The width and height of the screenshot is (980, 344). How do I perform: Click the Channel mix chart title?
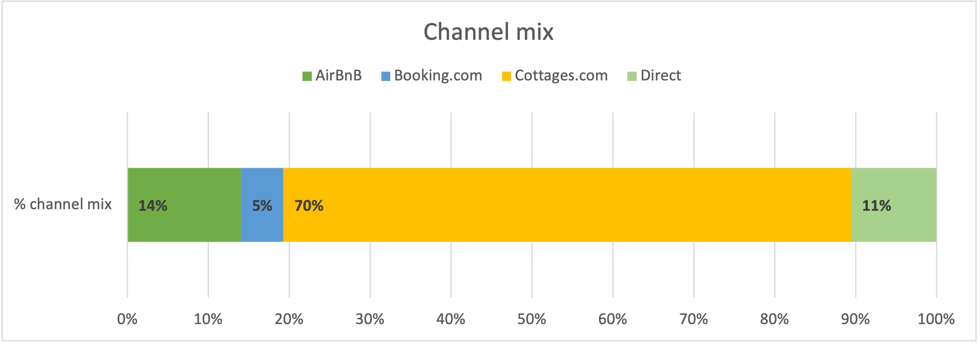coord(488,32)
